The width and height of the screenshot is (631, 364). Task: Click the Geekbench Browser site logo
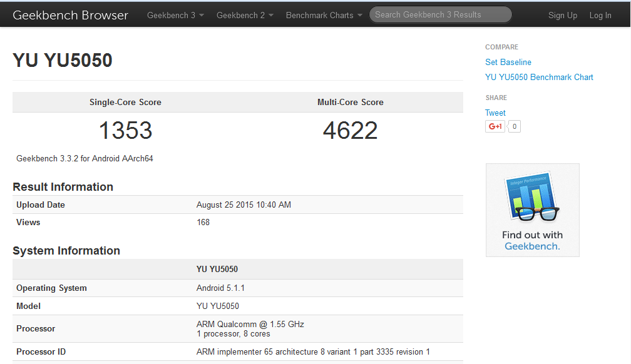click(x=70, y=15)
